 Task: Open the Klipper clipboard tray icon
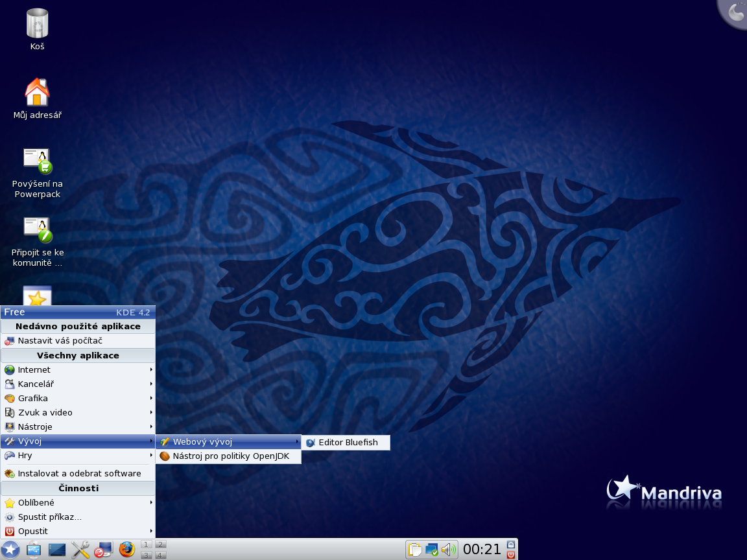click(x=415, y=550)
